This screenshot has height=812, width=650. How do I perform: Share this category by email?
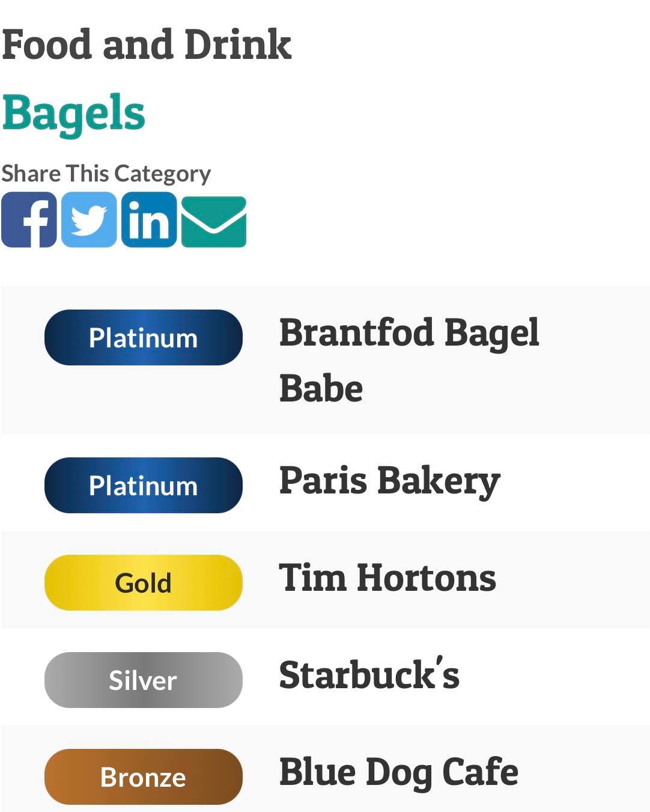click(214, 221)
